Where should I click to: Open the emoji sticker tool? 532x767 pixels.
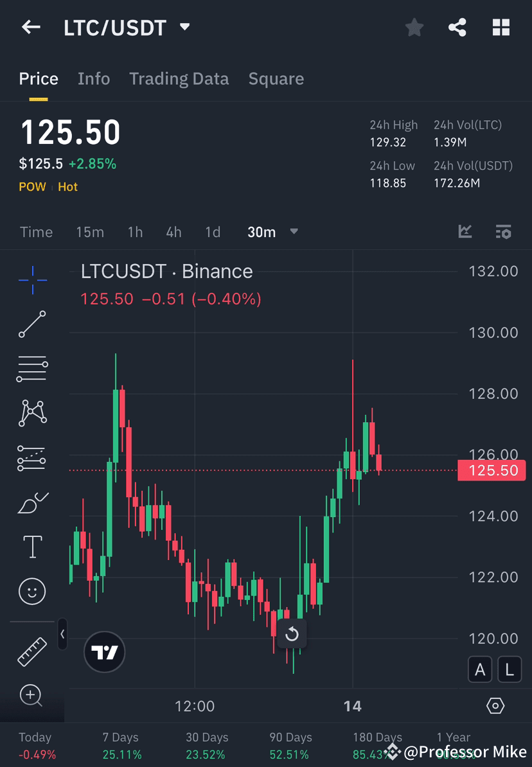point(32,591)
